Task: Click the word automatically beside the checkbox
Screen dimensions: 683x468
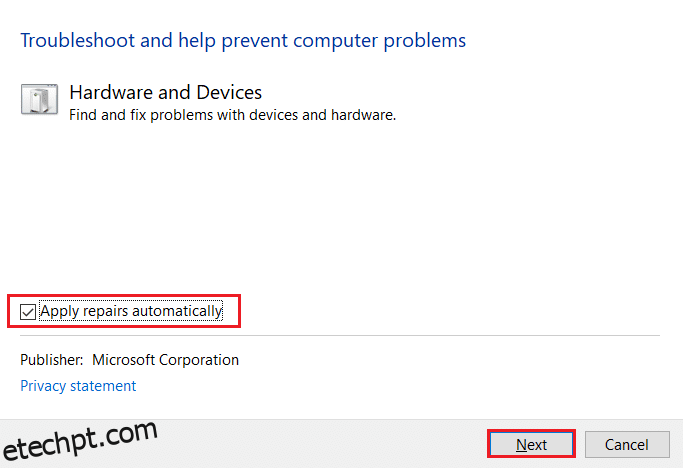Action: point(177,311)
